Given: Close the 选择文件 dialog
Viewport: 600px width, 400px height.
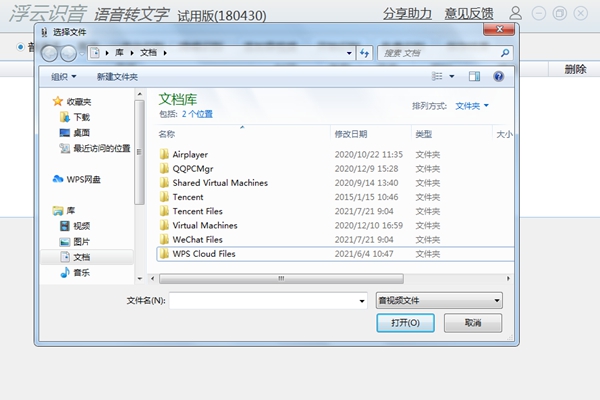Looking at the screenshot, I should (x=499, y=29).
